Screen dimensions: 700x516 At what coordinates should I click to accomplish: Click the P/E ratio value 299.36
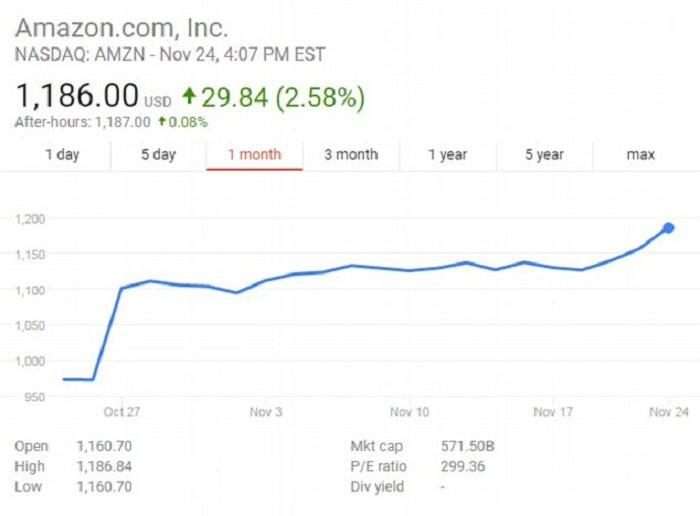[x=461, y=466]
